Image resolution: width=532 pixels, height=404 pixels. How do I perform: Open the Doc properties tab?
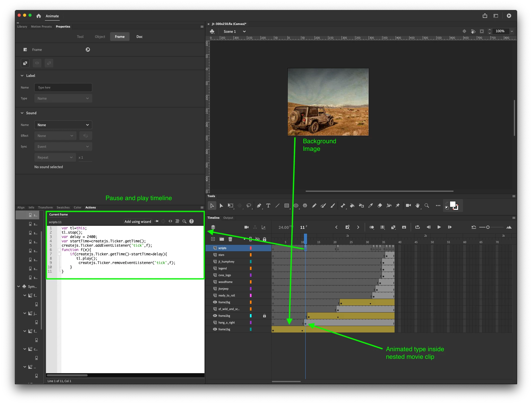[140, 37]
